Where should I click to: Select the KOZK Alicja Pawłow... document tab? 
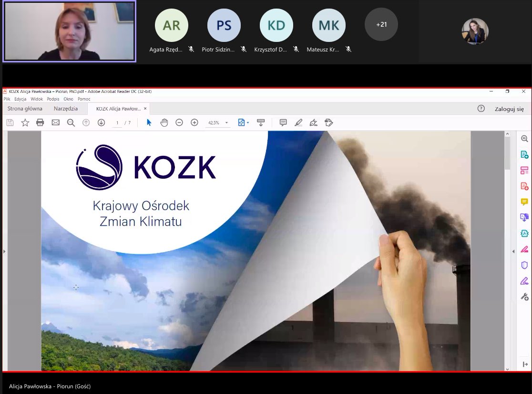point(118,109)
